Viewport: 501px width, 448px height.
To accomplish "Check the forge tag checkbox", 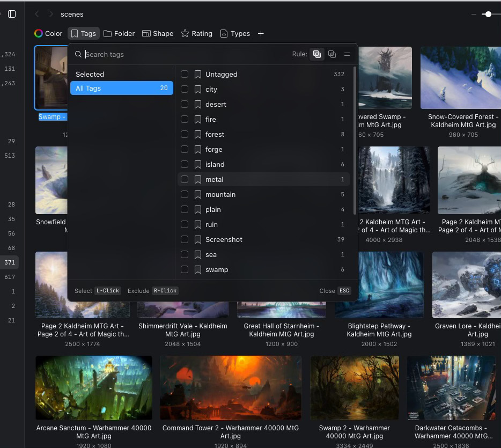I will (185, 149).
